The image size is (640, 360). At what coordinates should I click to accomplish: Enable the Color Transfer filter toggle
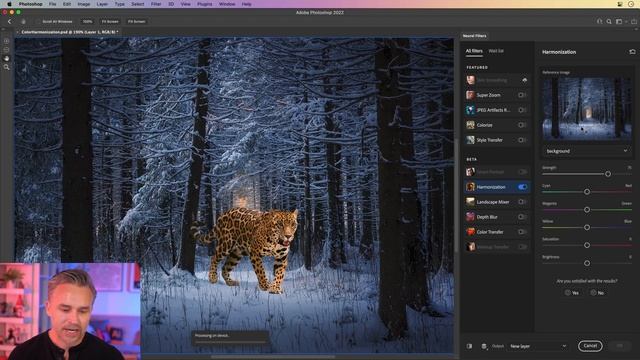(x=522, y=232)
